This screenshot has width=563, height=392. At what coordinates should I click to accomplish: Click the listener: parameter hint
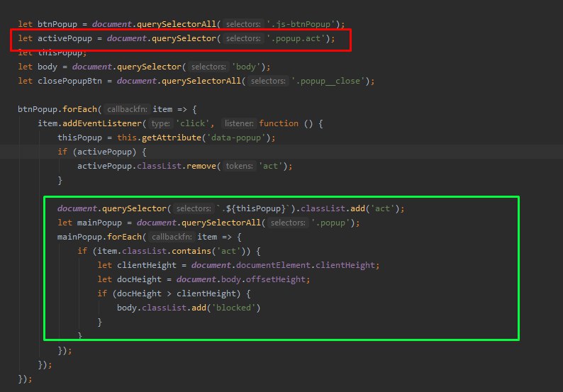(x=239, y=123)
